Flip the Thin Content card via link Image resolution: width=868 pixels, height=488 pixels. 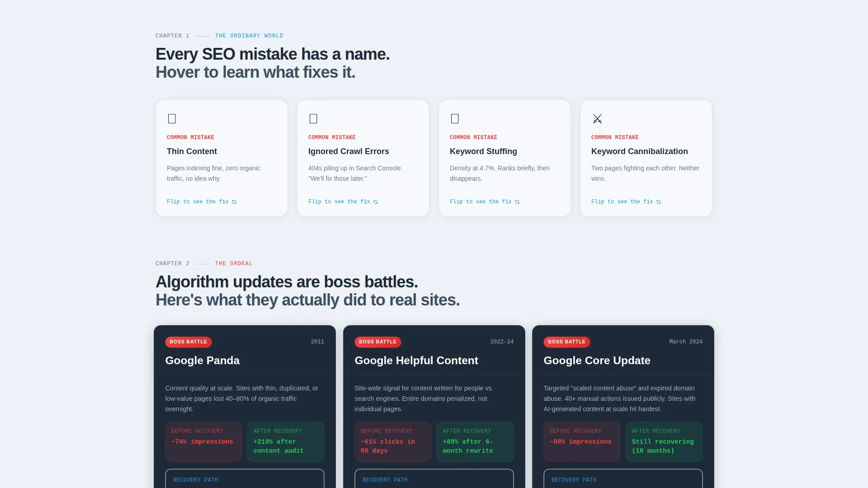202,202
